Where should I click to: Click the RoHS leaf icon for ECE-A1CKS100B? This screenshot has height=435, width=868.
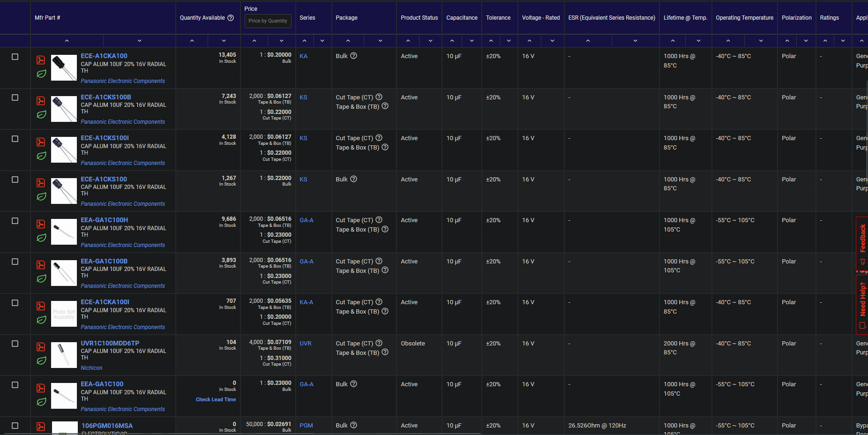tap(41, 114)
